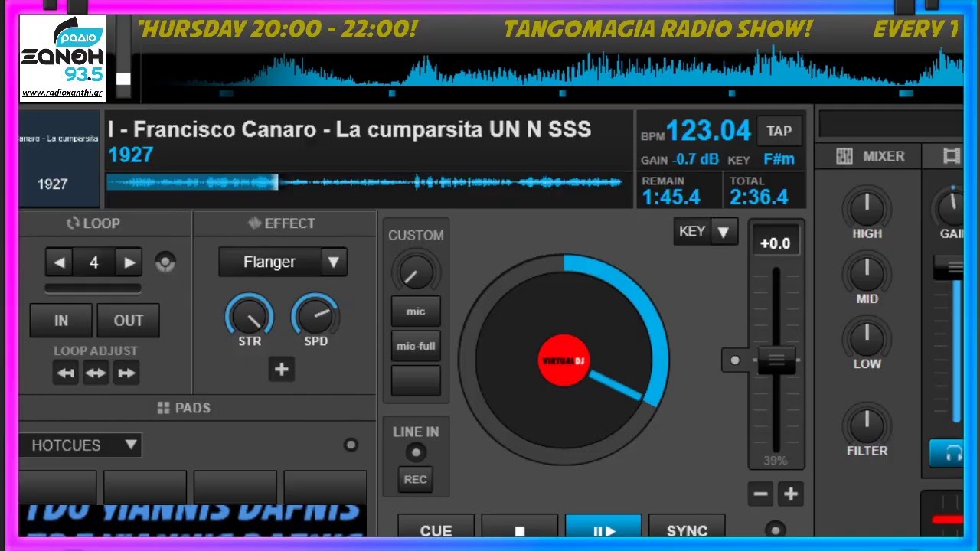Click the GAIN -0.7 dB value
This screenshot has width=980, height=551.
click(x=695, y=160)
